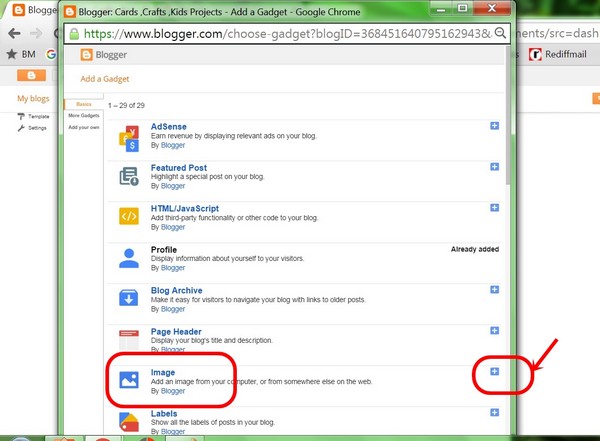
Task: Click the orange Blogger button in background window
Action: click(31, 75)
